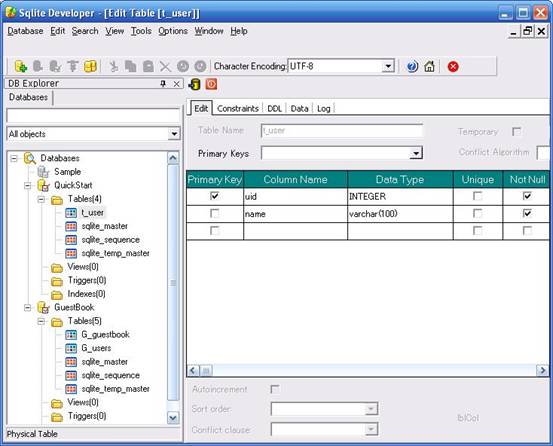Check the Unique box for uid
The image size is (553, 446).
point(477,196)
